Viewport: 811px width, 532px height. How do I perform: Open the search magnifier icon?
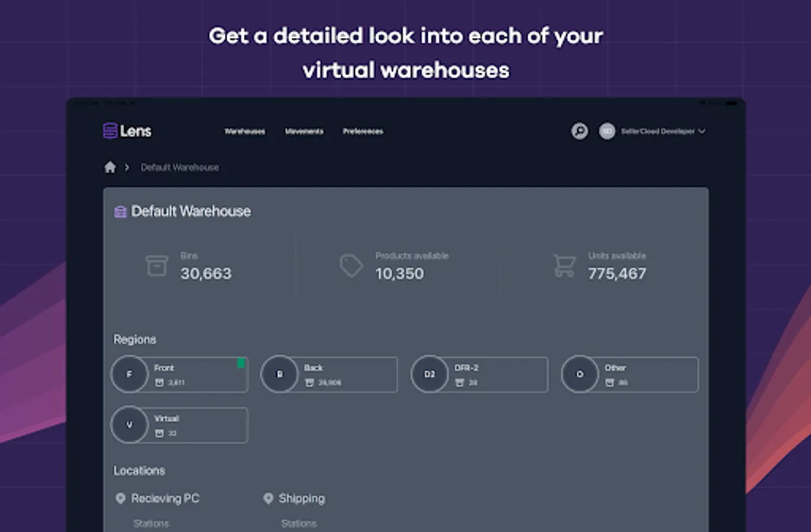click(580, 131)
